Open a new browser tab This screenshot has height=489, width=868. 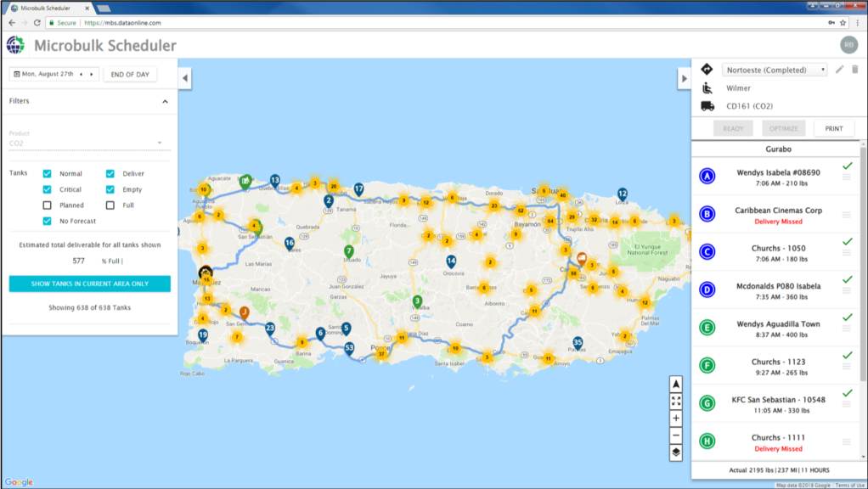(x=104, y=8)
